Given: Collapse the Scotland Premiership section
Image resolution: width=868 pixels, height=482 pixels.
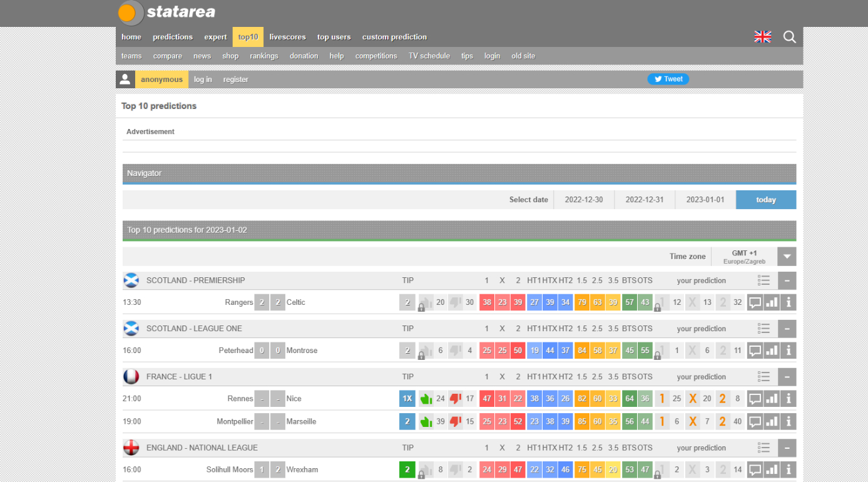Looking at the screenshot, I should (x=787, y=280).
